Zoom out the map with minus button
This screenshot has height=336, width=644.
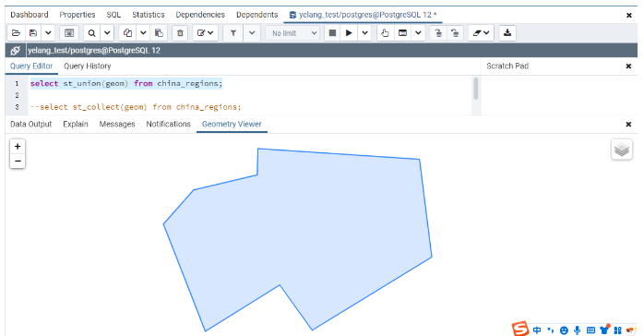click(18, 161)
